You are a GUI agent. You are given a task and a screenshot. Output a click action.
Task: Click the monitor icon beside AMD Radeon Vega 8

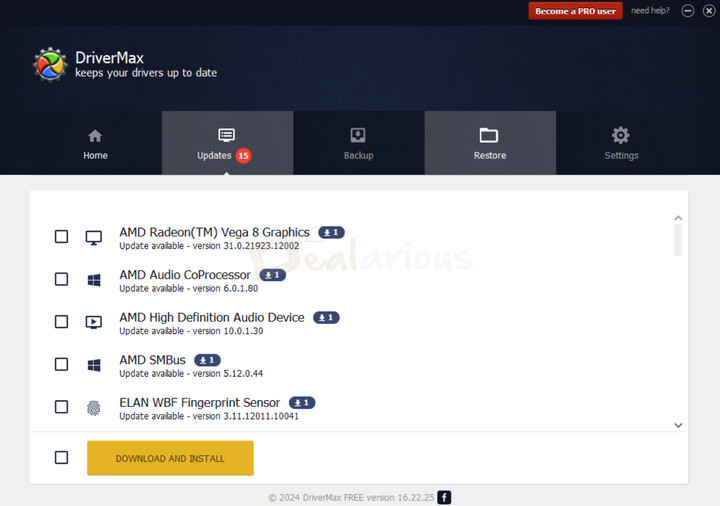pyautogui.click(x=94, y=237)
